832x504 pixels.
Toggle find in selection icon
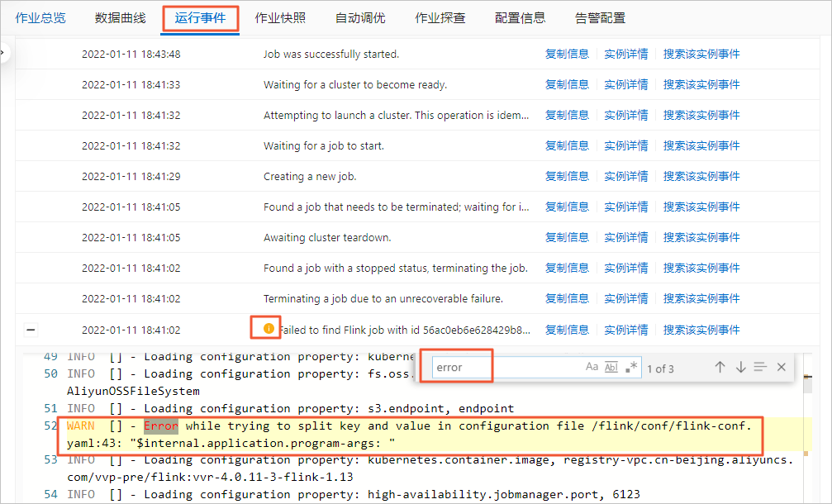pos(760,367)
